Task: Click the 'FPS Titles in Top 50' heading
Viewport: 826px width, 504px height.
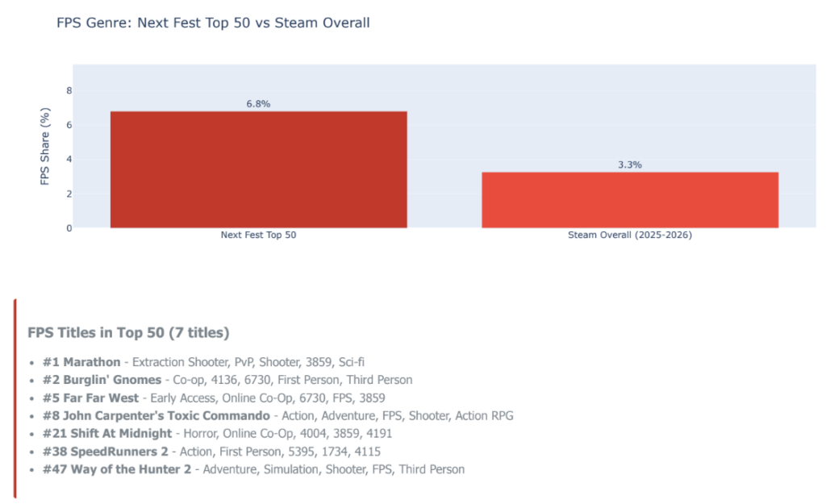Action: coord(128,332)
